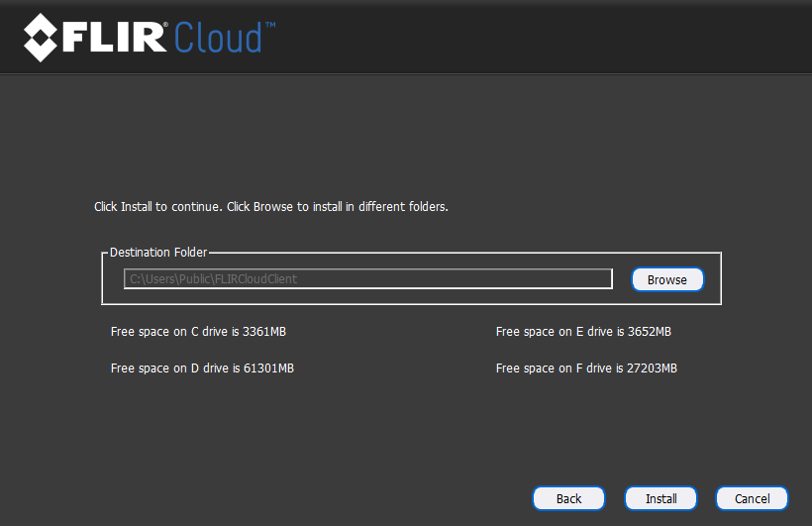Click FLIRCloudClient in the folder path
The height and width of the screenshot is (526, 812).
coord(256,279)
